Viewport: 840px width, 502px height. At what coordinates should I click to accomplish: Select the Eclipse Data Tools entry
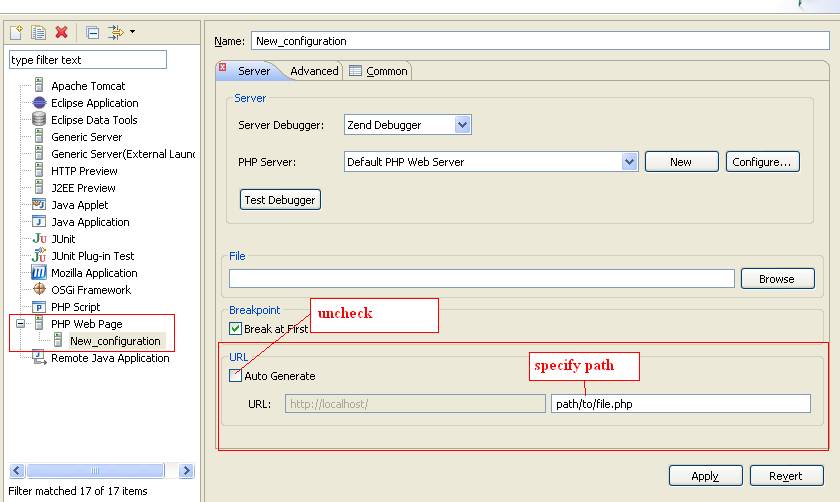(94, 119)
